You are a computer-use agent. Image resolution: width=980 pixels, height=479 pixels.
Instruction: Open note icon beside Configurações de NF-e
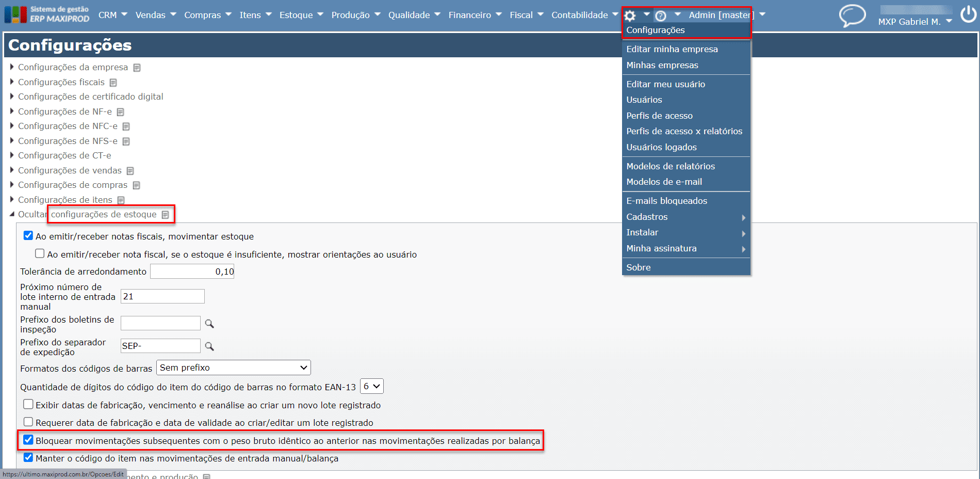[x=121, y=112]
